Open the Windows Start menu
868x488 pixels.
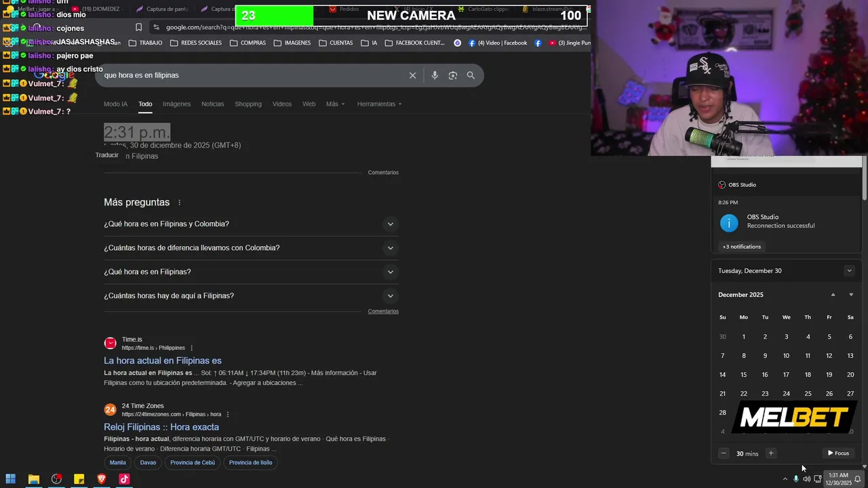pos(11,479)
